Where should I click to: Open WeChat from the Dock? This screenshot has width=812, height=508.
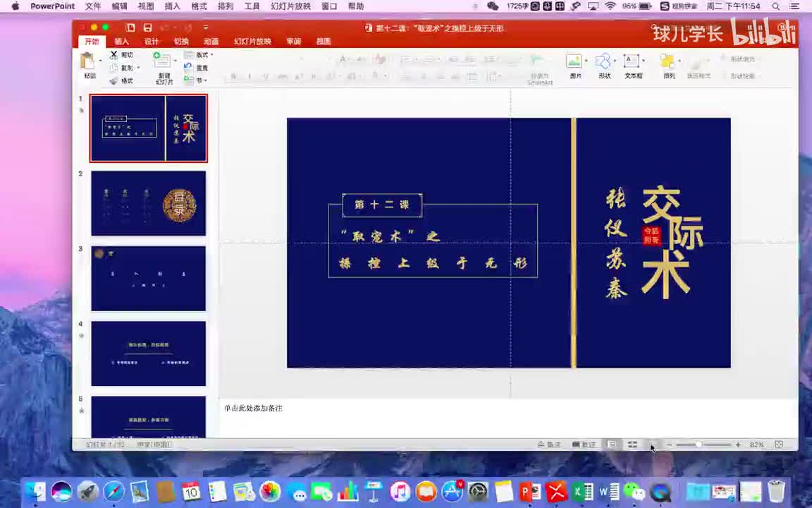tap(634, 491)
